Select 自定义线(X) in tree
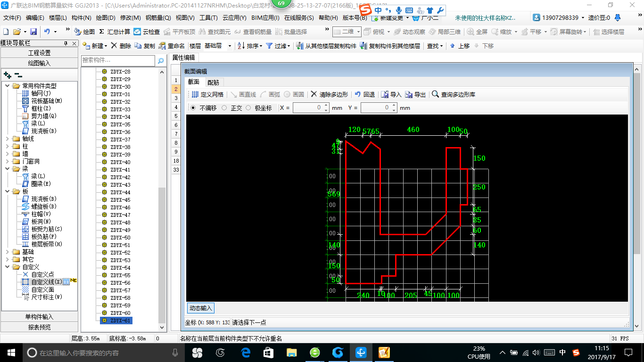This screenshot has width=644, height=362. point(47,282)
